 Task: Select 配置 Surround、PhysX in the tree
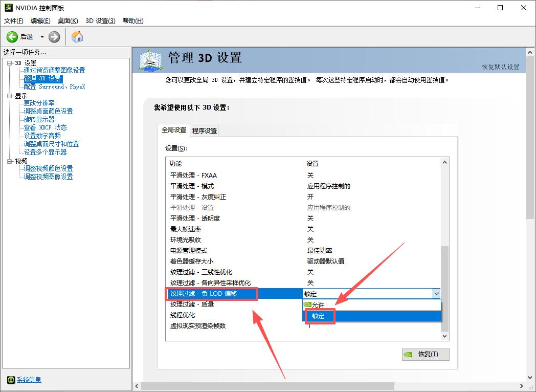pos(54,86)
